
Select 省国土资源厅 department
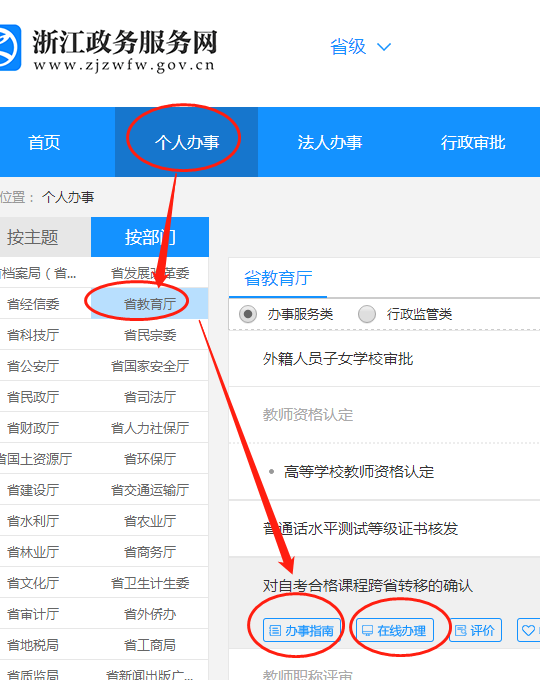click(36, 459)
